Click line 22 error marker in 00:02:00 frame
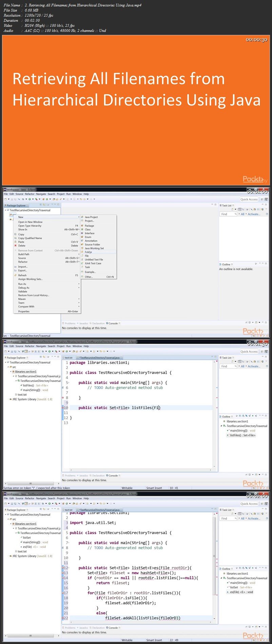This screenshot has width=272, height=644. point(63,618)
